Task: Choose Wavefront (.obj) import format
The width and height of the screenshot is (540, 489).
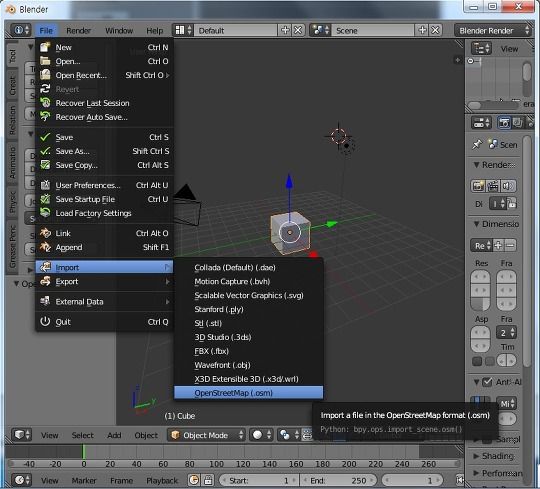Action: point(248,365)
